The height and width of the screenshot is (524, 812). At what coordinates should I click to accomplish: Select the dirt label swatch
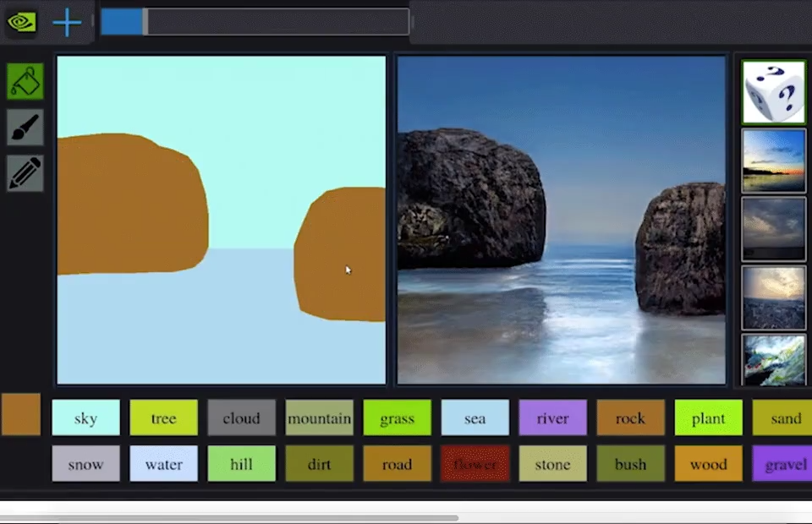320,463
